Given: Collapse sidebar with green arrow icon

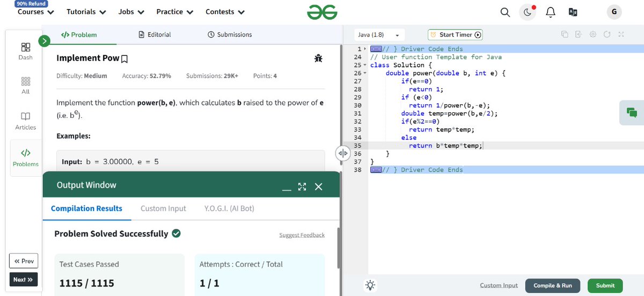Looking at the screenshot, I should [x=45, y=40].
